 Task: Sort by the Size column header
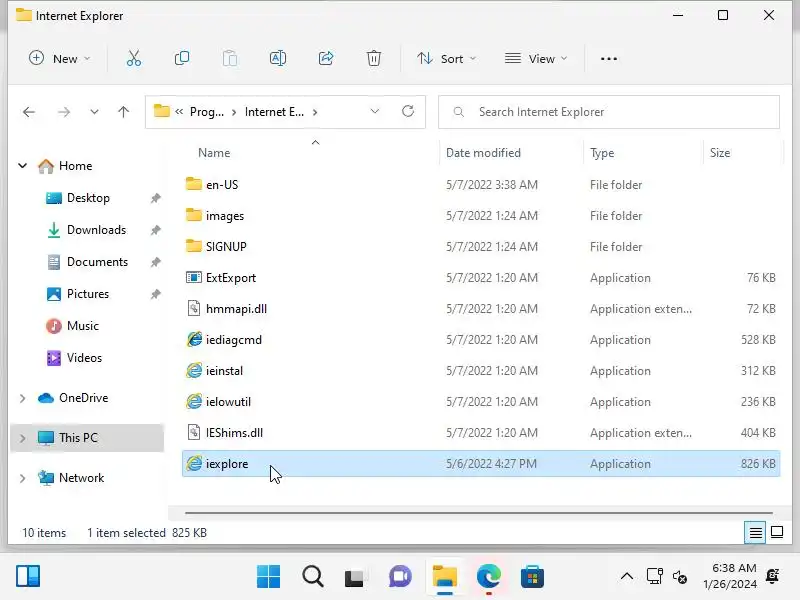[720, 153]
